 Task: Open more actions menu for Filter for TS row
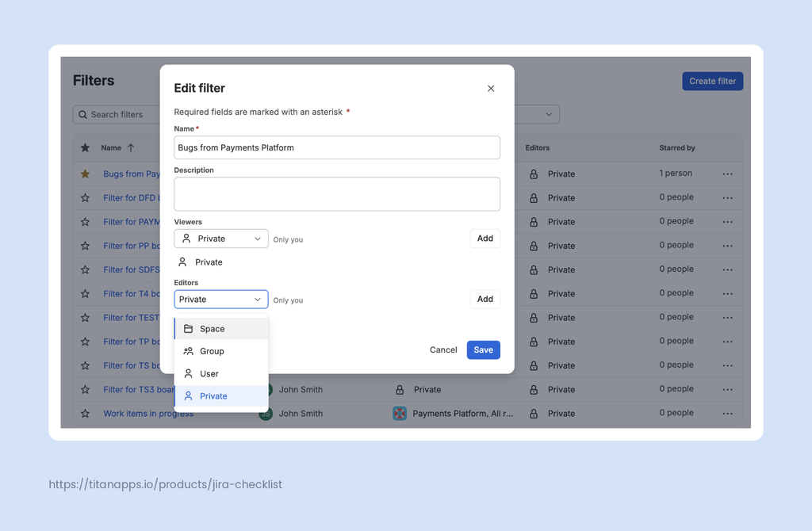pos(728,365)
